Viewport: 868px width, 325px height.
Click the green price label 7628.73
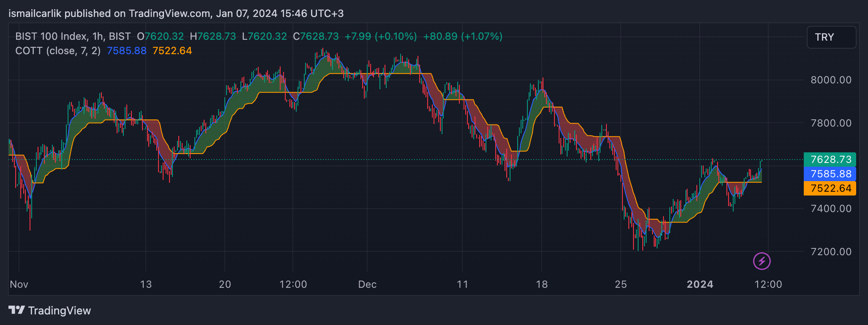[830, 160]
